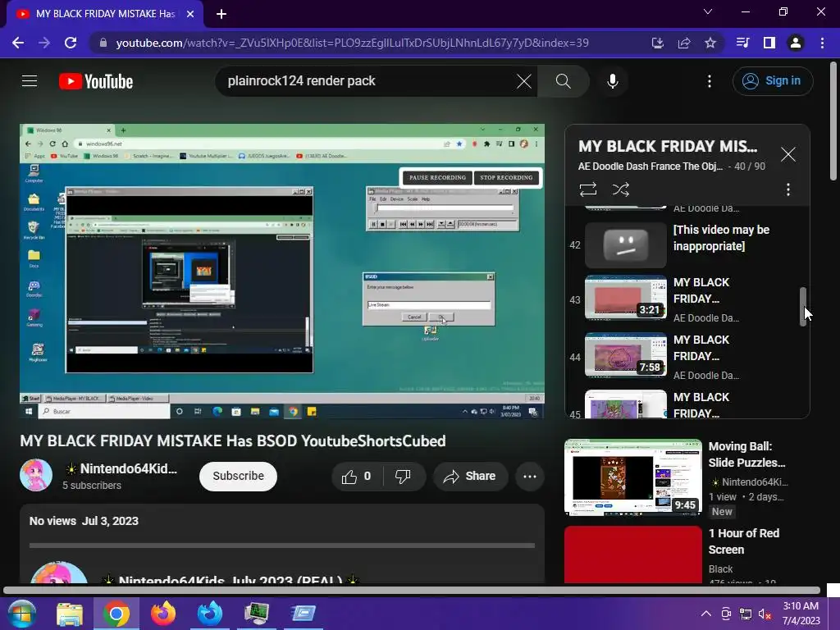The image size is (840, 630).
Task: Like the video with thumbs up
Action: click(356, 477)
